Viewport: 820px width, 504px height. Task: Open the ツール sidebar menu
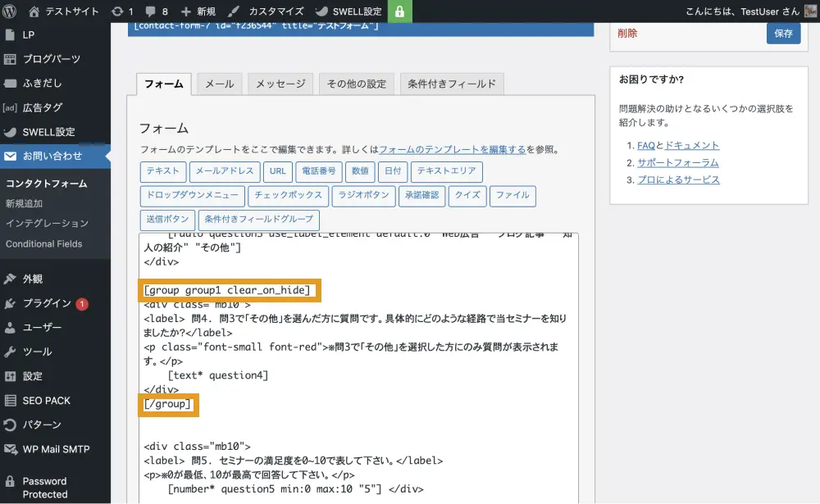pyautogui.click(x=37, y=352)
